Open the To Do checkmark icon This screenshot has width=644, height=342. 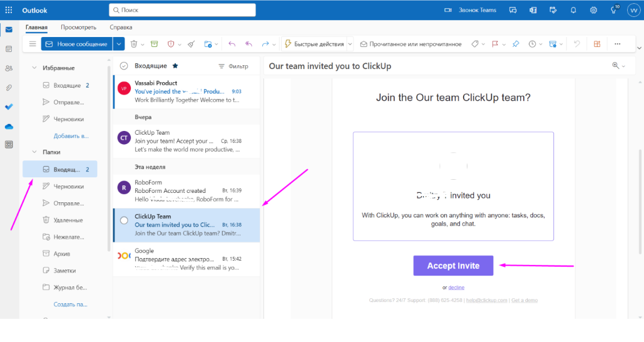pyautogui.click(x=9, y=107)
